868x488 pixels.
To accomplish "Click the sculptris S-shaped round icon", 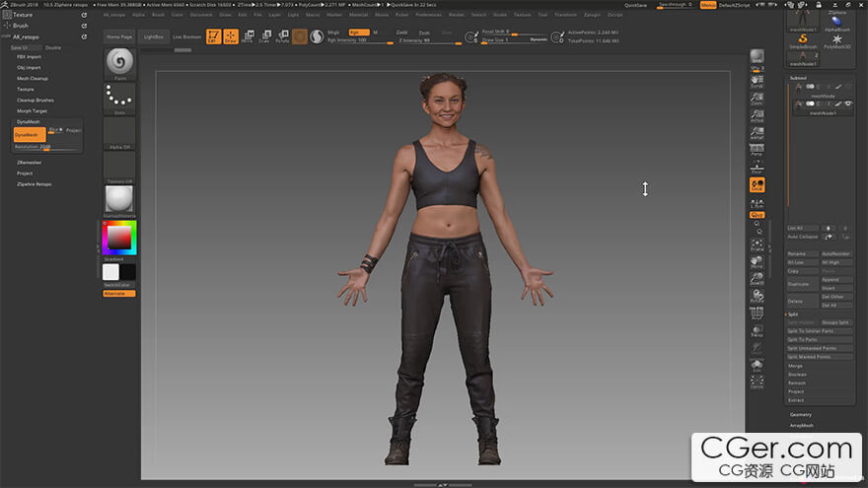I will (317, 36).
